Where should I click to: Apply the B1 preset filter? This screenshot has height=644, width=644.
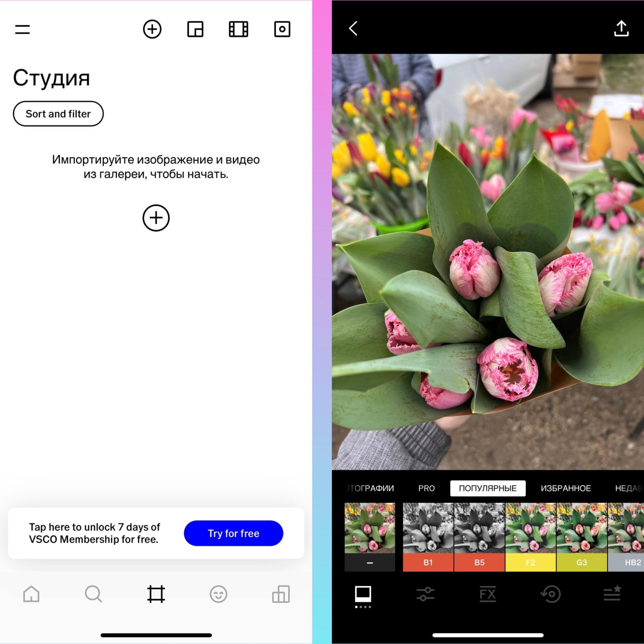click(428, 537)
